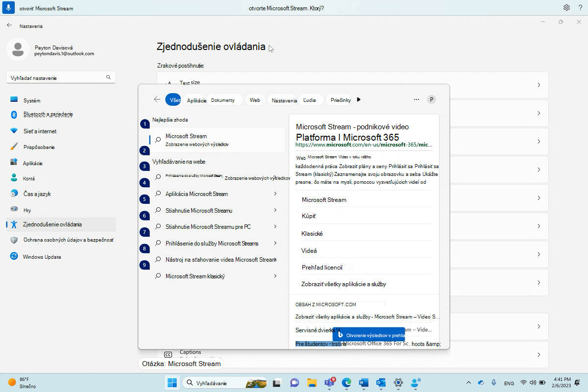The height and width of the screenshot is (392, 588).
Task: Click in Vyhľadať nastavenie search field
Action: point(61,77)
